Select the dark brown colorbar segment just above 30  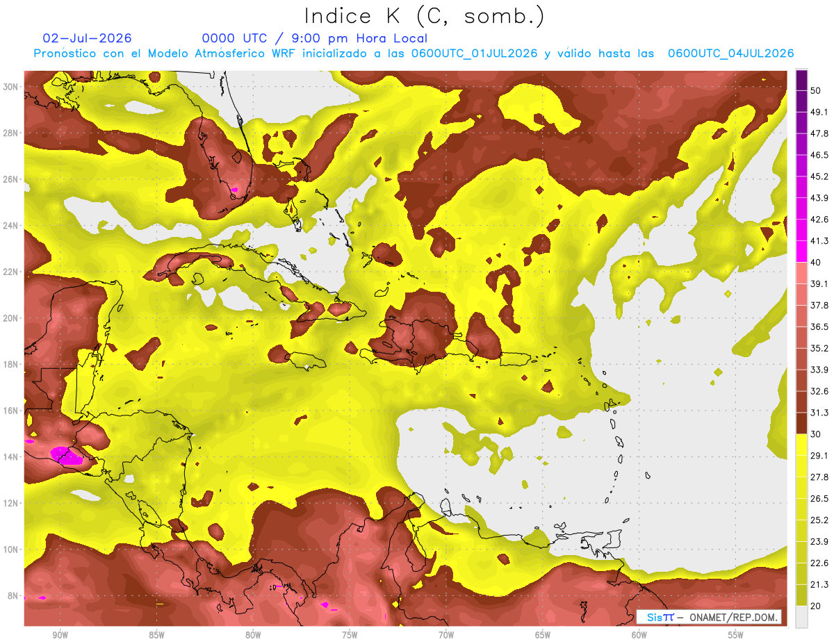point(801,423)
